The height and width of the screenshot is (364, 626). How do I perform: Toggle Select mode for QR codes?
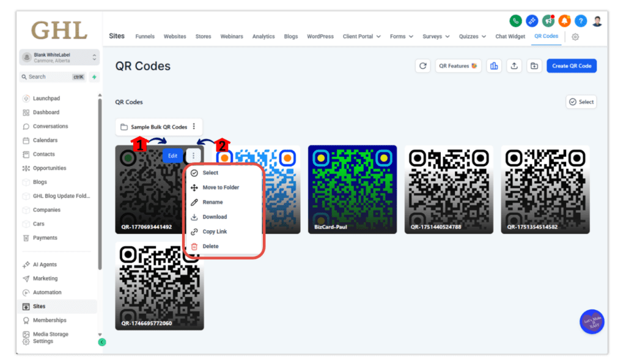[581, 101]
